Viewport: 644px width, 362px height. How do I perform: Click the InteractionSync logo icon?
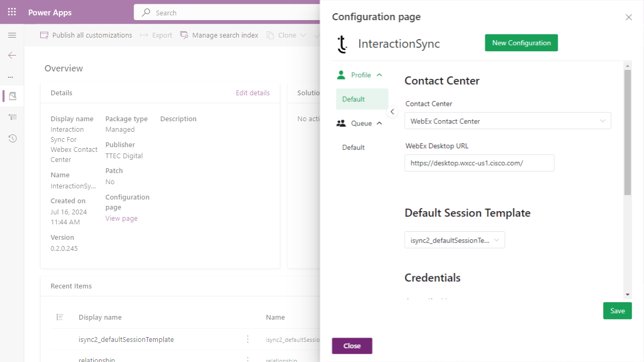tap(343, 44)
